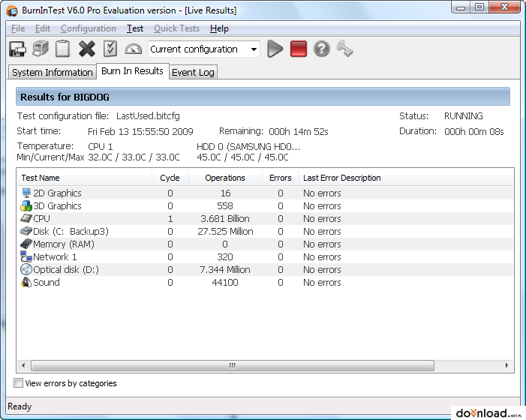Click the scrollbar right arrow
This screenshot has width=526, height=420.
pyautogui.click(x=507, y=365)
